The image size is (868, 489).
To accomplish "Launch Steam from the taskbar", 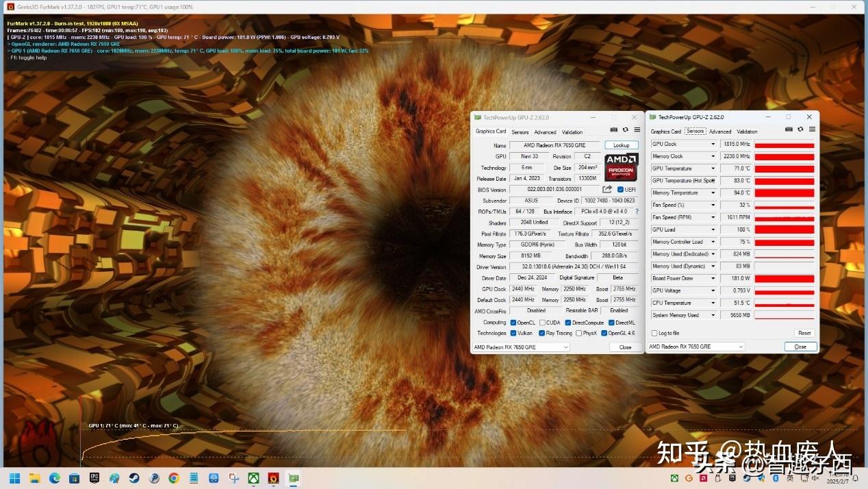I will click(x=134, y=478).
